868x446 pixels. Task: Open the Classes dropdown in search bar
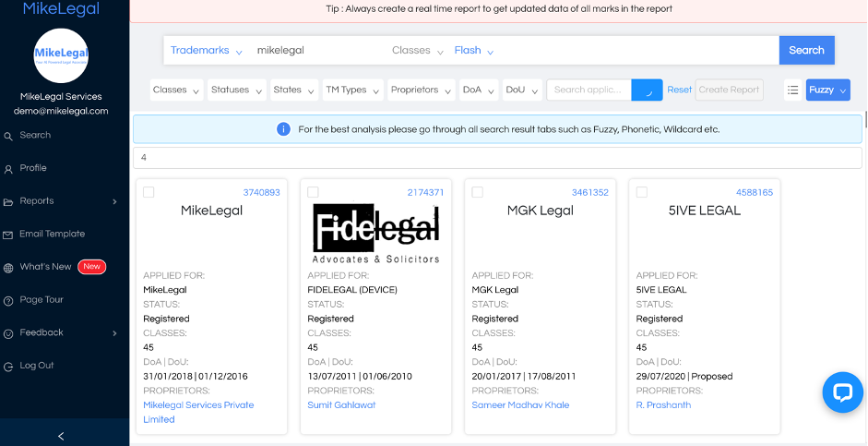pyautogui.click(x=417, y=51)
